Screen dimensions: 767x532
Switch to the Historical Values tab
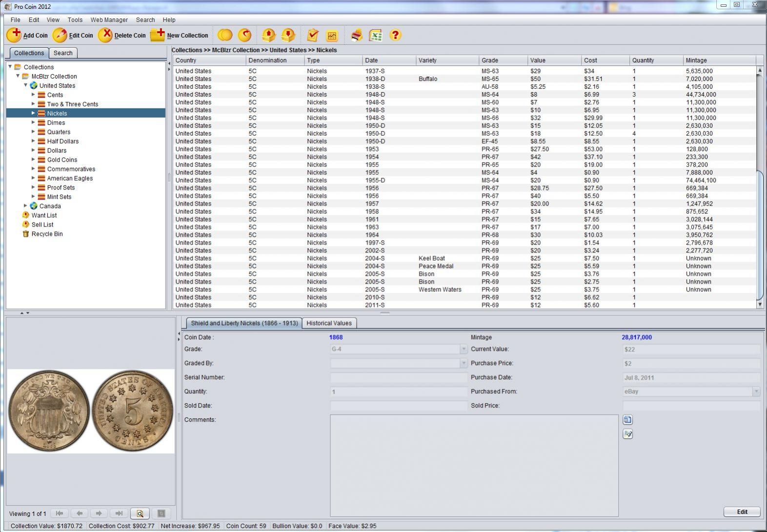click(329, 323)
